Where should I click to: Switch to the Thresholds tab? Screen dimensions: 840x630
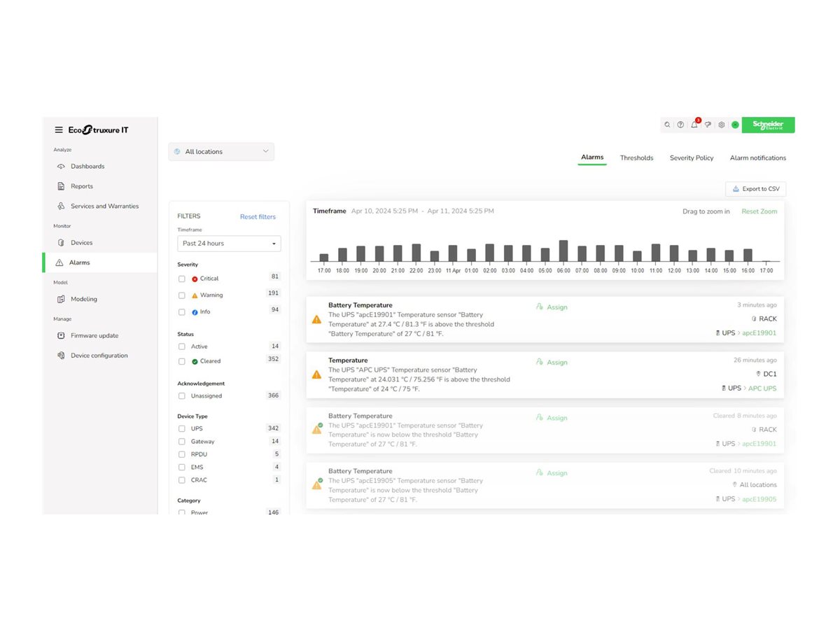tap(636, 158)
